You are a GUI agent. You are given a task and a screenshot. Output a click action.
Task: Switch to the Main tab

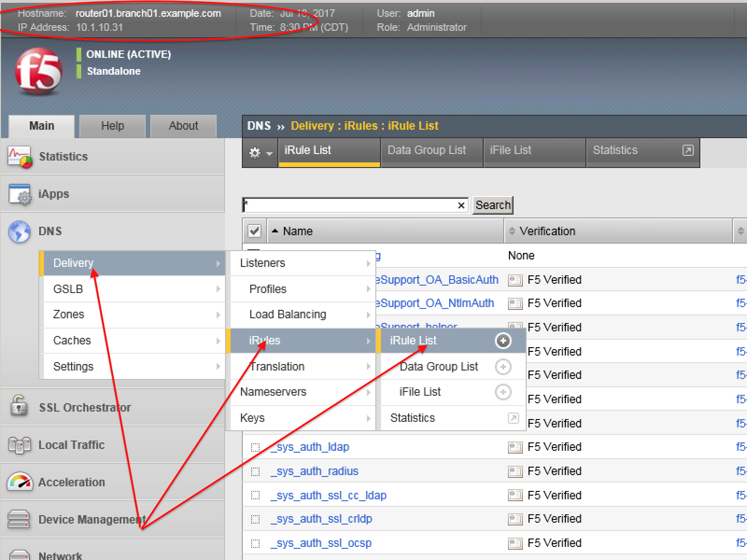(x=42, y=126)
